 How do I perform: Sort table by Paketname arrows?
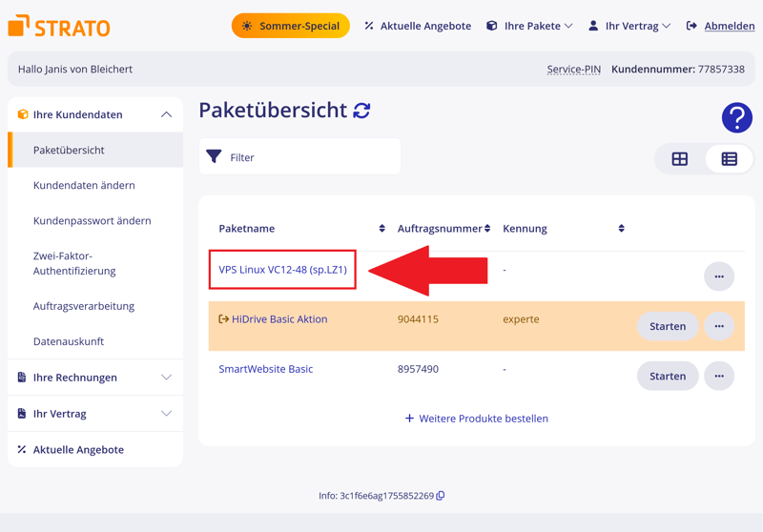click(382, 229)
